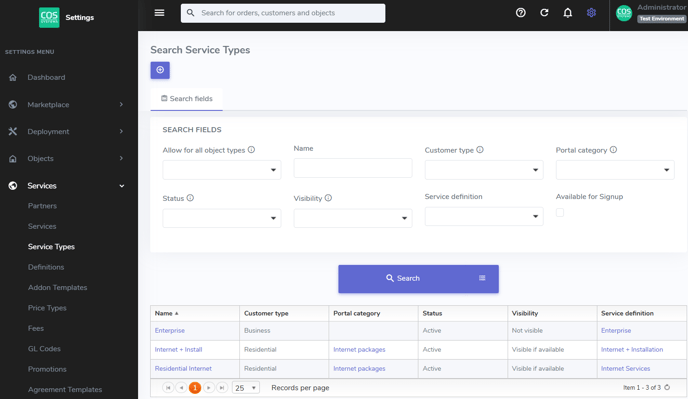
Task: Expand the Marketplace menu chevron
Action: tap(121, 104)
